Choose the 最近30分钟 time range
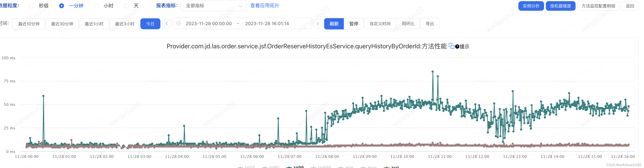644x168 pixels. pos(62,24)
